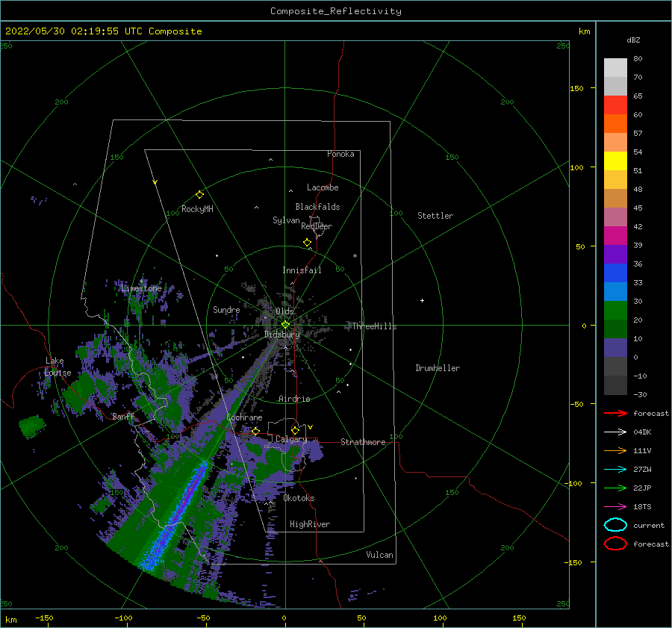Select the bright green 20-30 dBZ swatch
The image size is (672, 628).
(615, 311)
